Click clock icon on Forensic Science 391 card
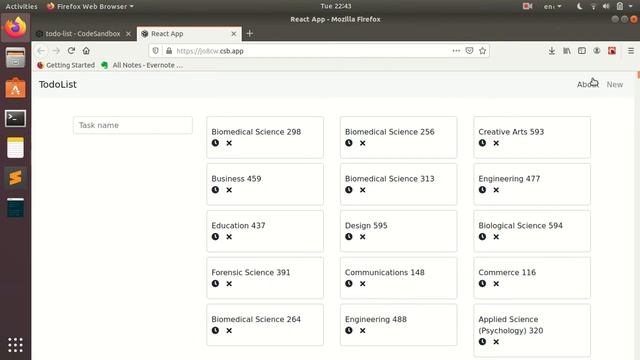Screen dimensions: 640x360 point(216,284)
